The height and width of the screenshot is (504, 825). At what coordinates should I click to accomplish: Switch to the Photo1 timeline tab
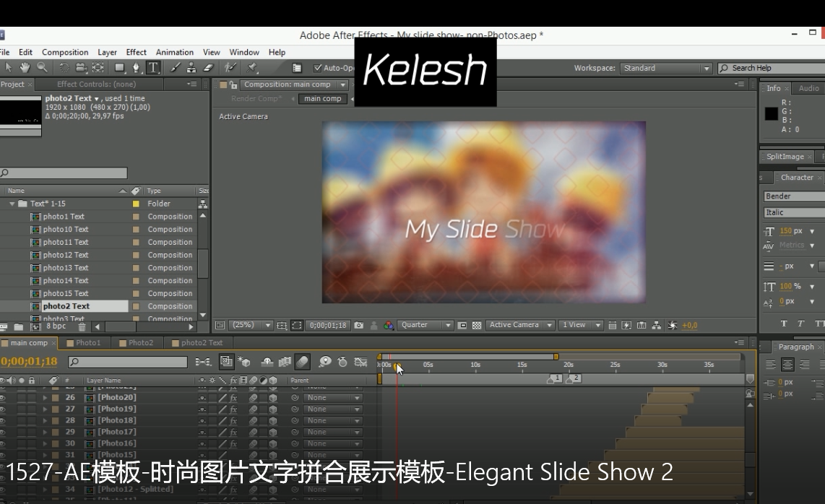coord(85,342)
